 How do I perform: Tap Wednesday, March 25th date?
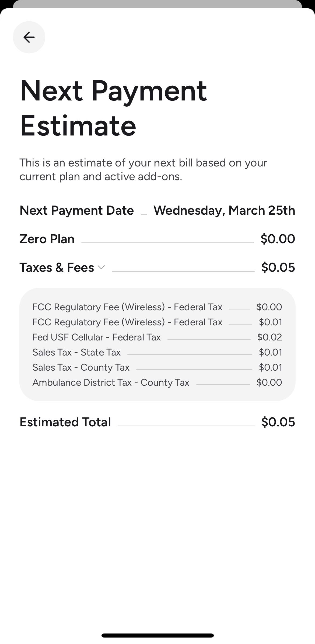click(x=224, y=210)
